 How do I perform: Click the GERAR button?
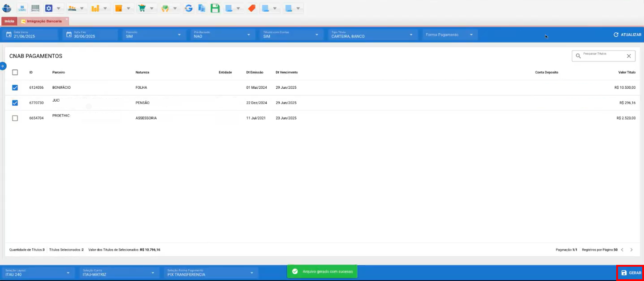(x=631, y=272)
